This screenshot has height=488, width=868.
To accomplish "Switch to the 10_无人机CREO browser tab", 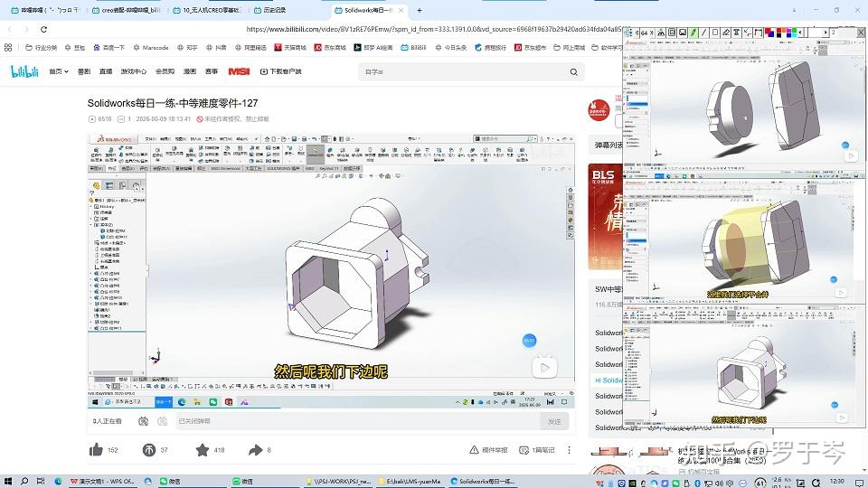I will (208, 10).
